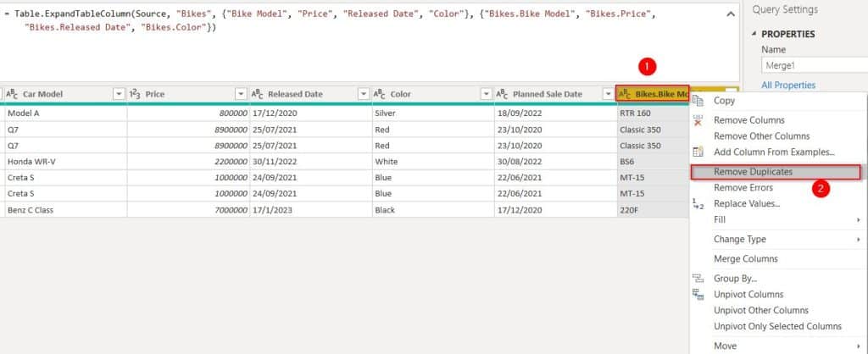The height and width of the screenshot is (354, 868).
Task: Click the Price column data type icon
Action: pyautogui.click(x=135, y=94)
